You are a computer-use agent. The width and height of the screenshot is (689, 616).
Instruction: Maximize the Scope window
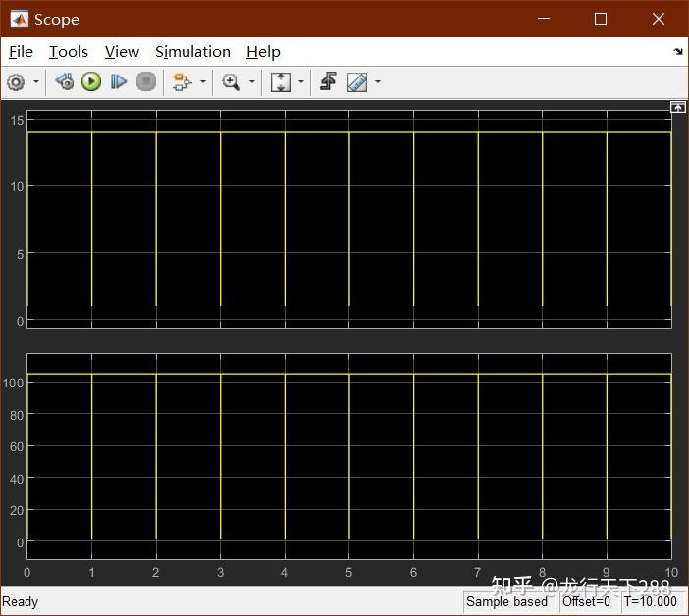pyautogui.click(x=601, y=19)
